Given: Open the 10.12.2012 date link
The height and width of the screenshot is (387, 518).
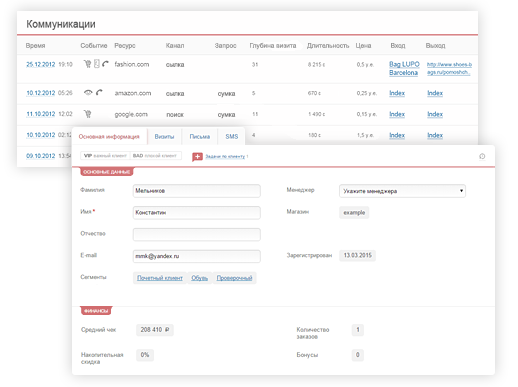Looking at the screenshot, I should [41, 93].
